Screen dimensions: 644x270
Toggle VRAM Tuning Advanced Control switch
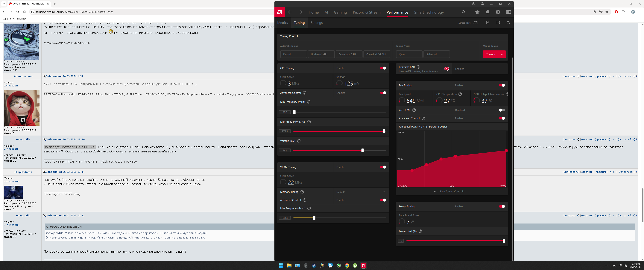tap(383, 200)
